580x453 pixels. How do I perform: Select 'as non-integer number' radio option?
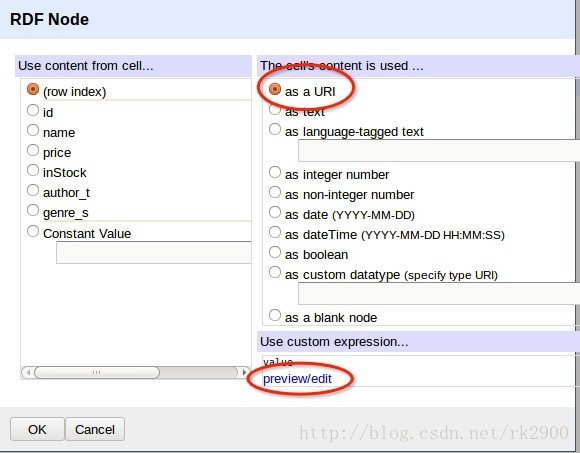point(275,192)
